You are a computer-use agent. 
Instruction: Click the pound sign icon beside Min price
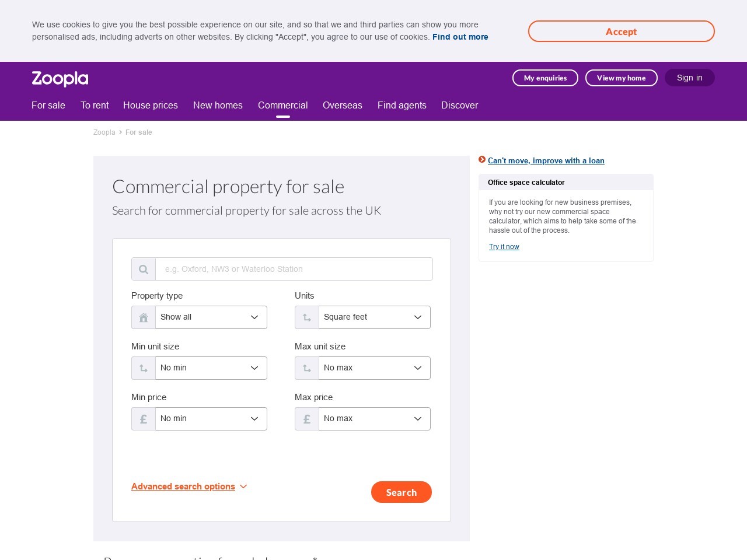click(143, 418)
